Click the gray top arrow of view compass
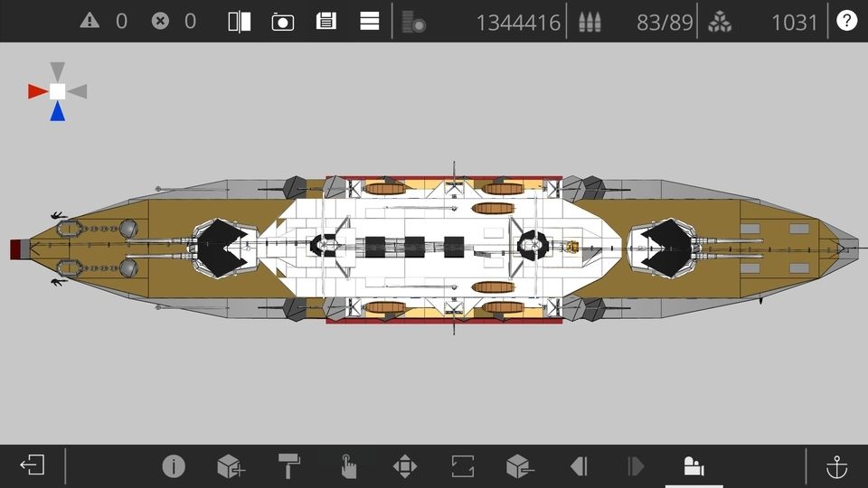This screenshot has width=868, height=488. 58,71
